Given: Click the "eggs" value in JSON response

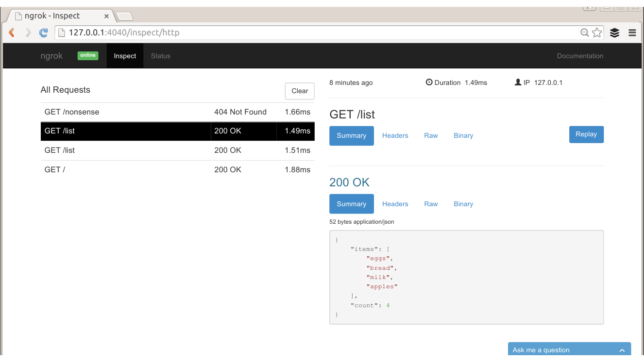Looking at the screenshot, I should [378, 259].
